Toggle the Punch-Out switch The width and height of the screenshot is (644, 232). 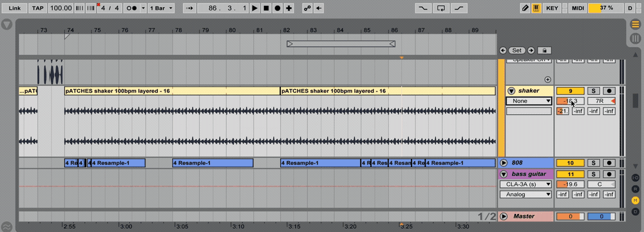tap(459, 8)
